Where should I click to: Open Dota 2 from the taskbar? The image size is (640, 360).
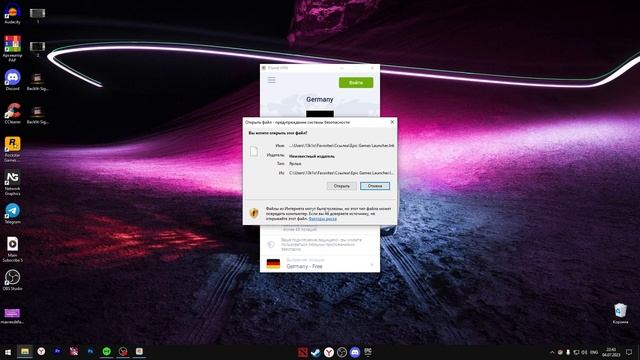pos(302,352)
